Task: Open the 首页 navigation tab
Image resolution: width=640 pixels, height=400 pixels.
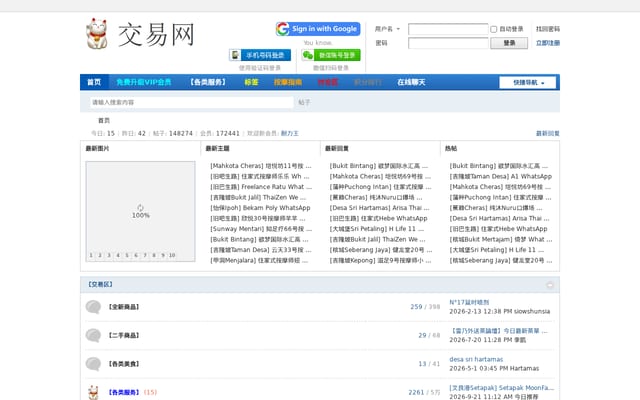Action: [94, 82]
